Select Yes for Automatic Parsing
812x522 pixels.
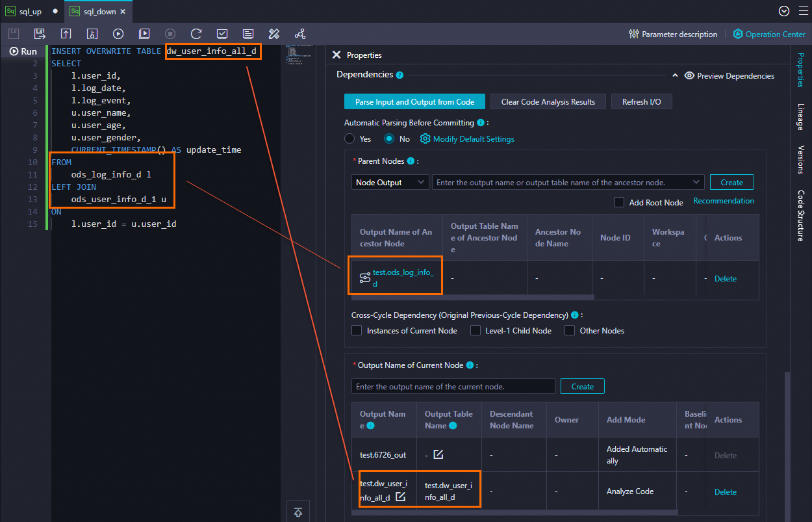pyautogui.click(x=349, y=138)
